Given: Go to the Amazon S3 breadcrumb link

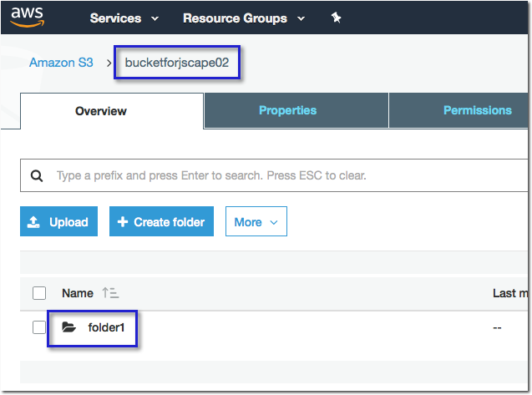Looking at the screenshot, I should [x=61, y=63].
